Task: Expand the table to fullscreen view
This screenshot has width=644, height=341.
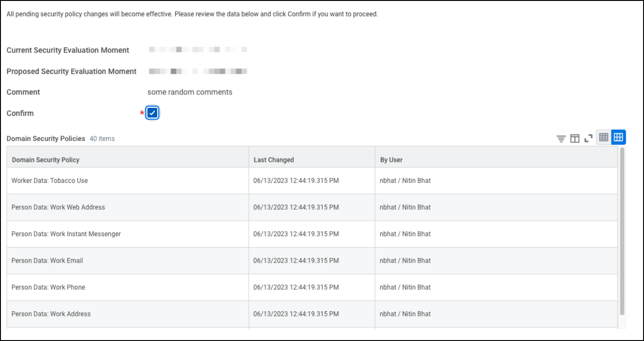Action: pos(588,137)
